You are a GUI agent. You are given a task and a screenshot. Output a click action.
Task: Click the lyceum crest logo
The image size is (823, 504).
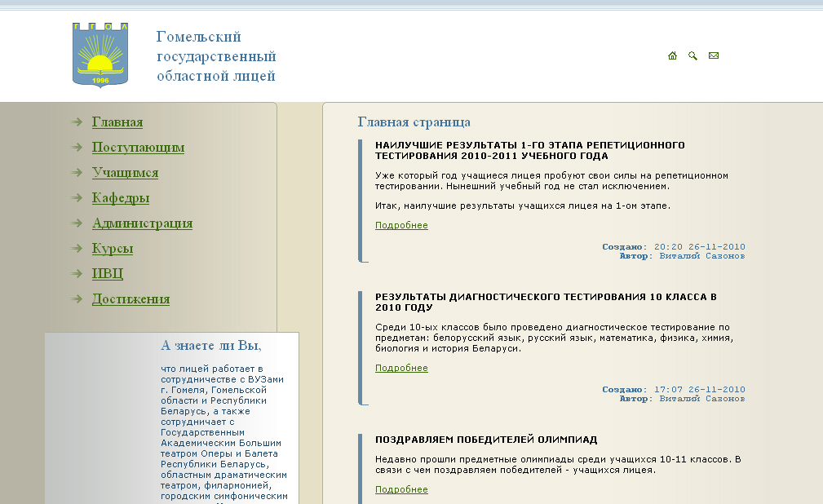tap(100, 55)
